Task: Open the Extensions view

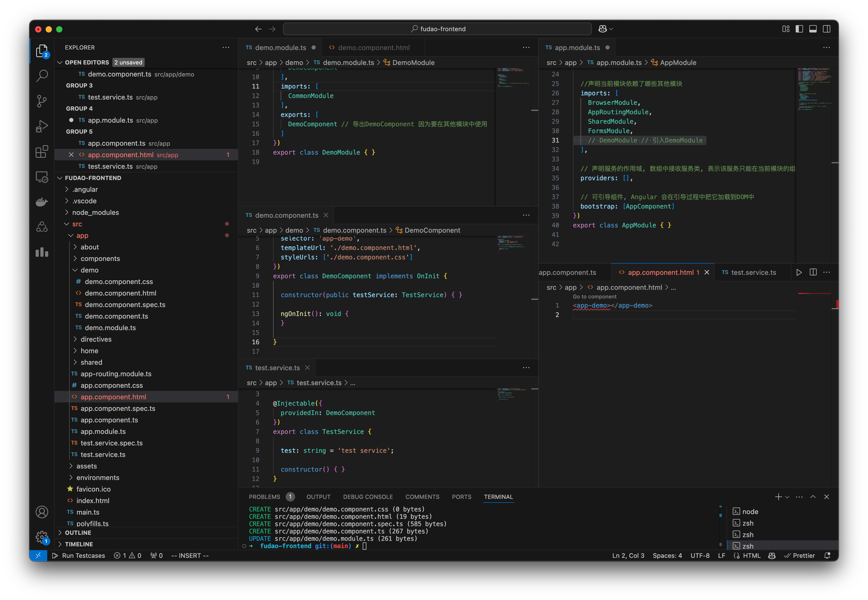Action: tap(42, 151)
